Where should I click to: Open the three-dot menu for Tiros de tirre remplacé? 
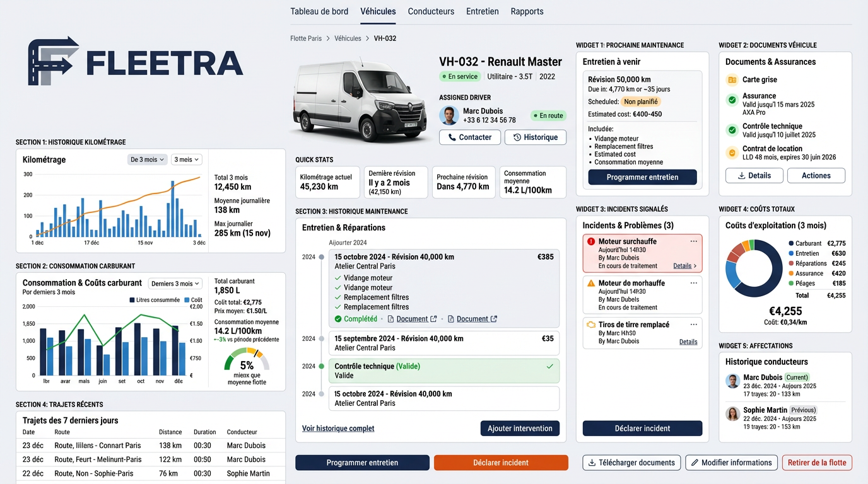point(694,325)
